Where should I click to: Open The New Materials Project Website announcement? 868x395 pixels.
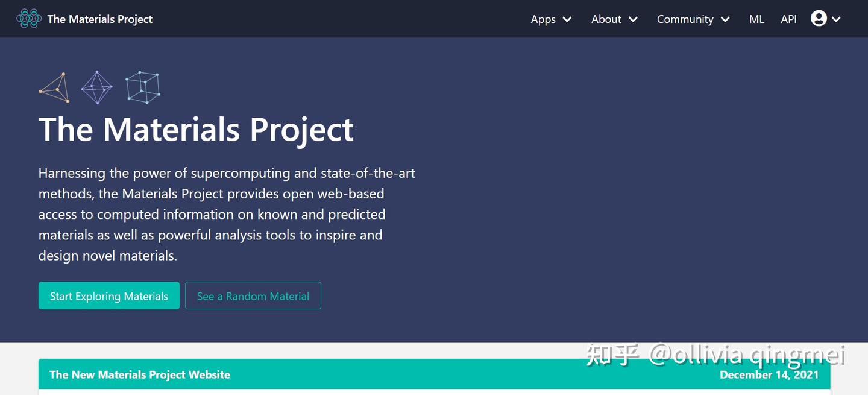(139, 374)
